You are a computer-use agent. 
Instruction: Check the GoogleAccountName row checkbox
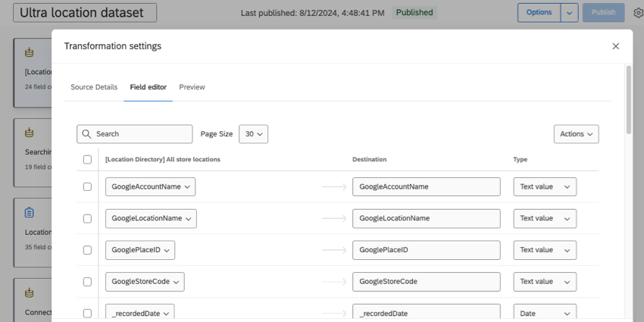point(87,186)
